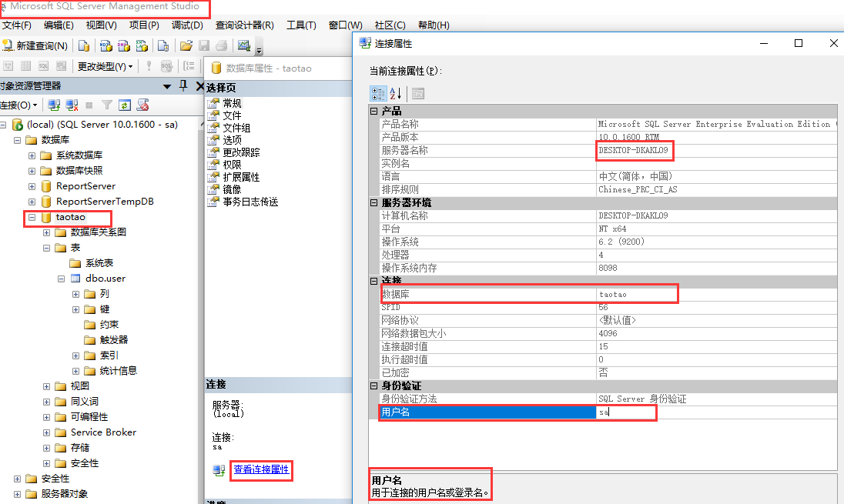This screenshot has height=504, width=844.
Task: Collapse the dbo.user table node
Action: pos(61,279)
